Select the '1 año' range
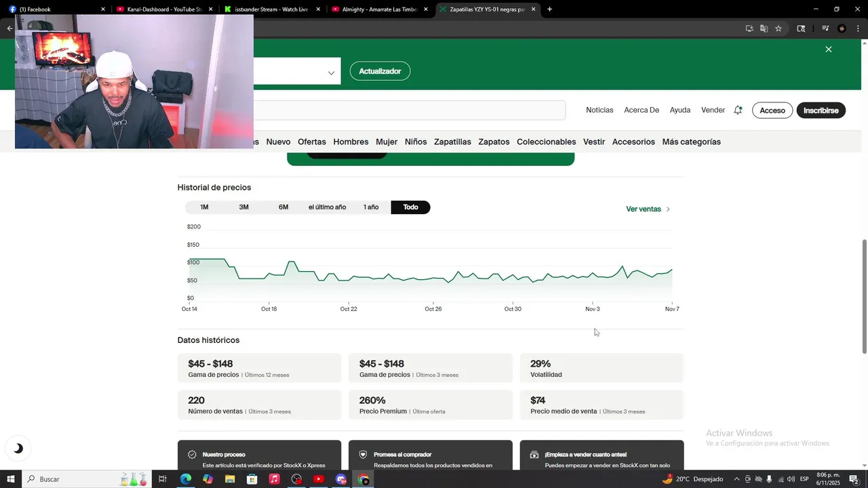This screenshot has height=488, width=868. pyautogui.click(x=371, y=207)
